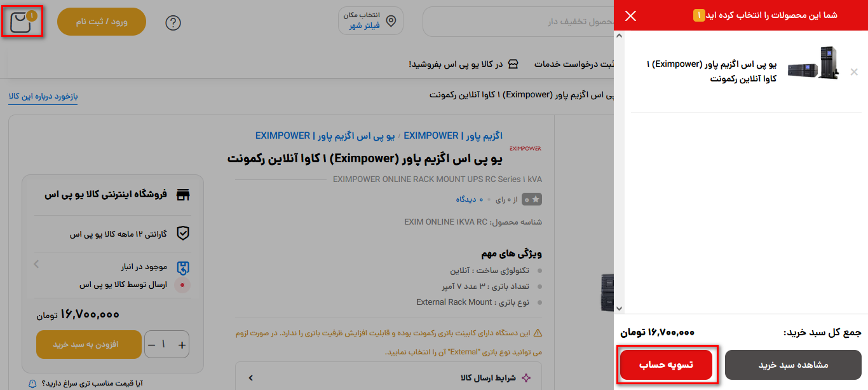
Task: Click the تکنولوژی ساخت : آنلاین feature
Action: pos(490,270)
